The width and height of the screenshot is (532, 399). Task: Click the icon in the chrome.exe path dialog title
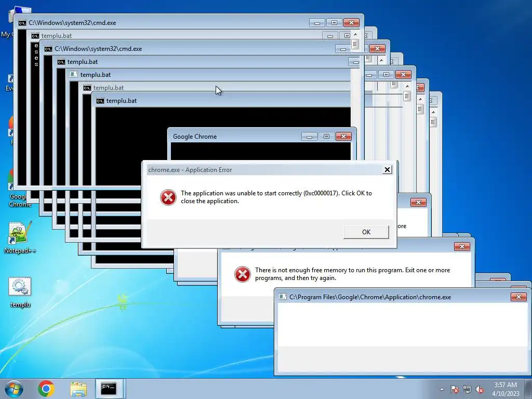tap(282, 297)
